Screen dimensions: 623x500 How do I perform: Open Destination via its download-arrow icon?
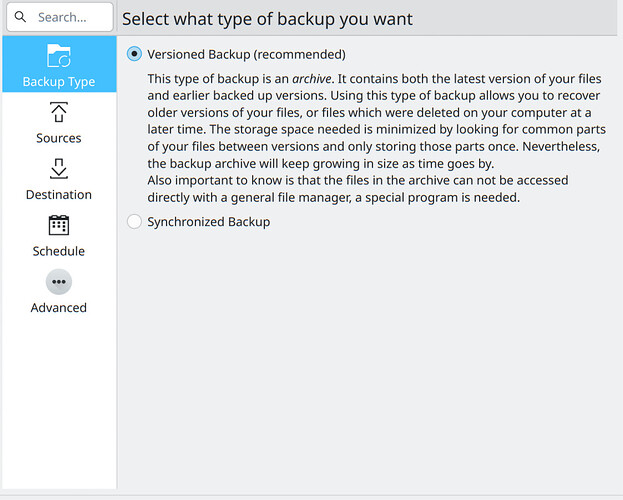pos(59,168)
